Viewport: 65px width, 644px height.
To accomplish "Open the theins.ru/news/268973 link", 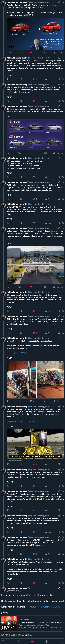I will point(17,353).
